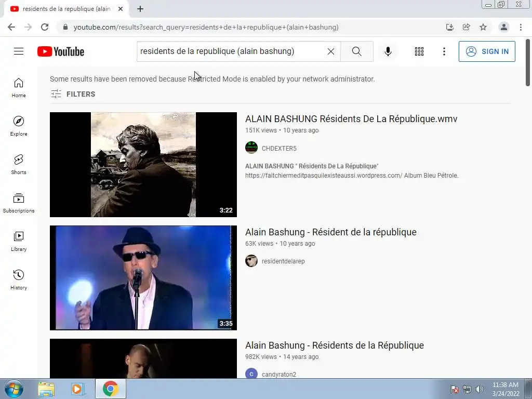Click the SIGN IN button
The width and height of the screenshot is (532, 399).
[x=487, y=51]
